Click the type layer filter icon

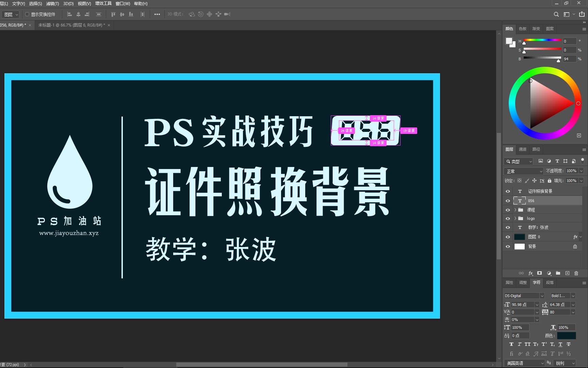click(x=557, y=161)
